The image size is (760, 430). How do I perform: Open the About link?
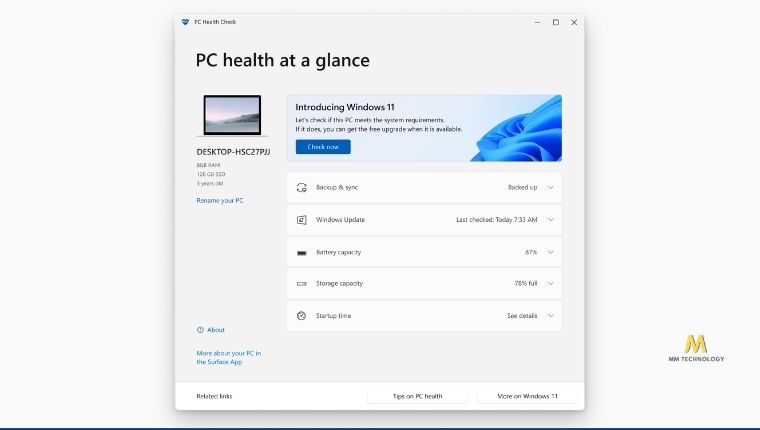point(216,330)
